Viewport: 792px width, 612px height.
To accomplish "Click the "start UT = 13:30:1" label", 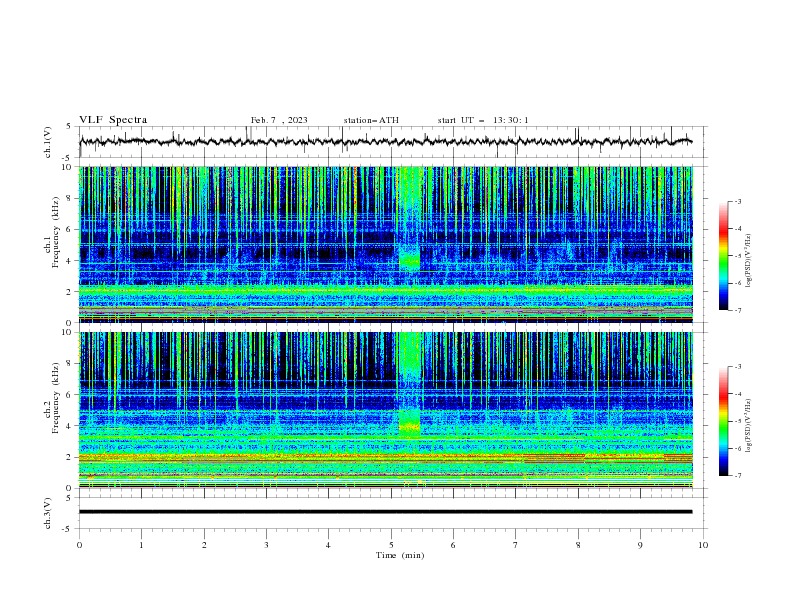I will coord(483,120).
